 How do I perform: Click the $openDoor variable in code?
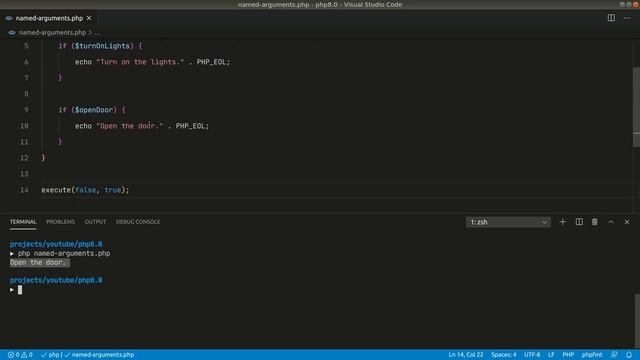pyautogui.click(x=93, y=110)
